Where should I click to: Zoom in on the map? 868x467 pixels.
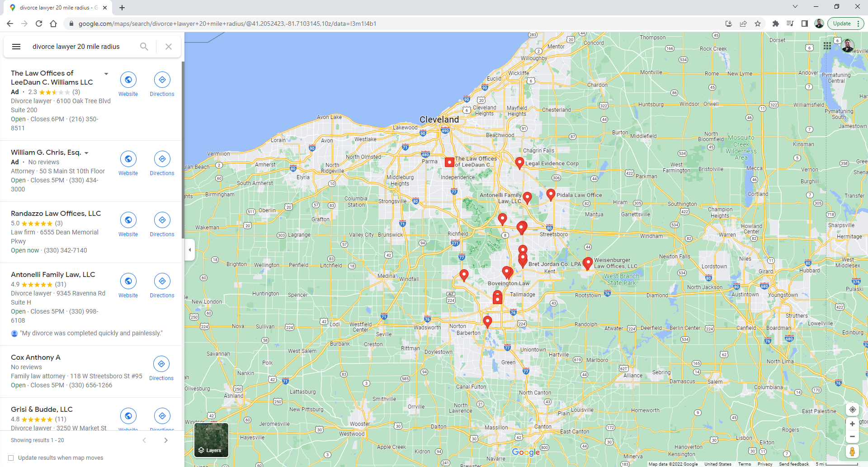(852, 424)
